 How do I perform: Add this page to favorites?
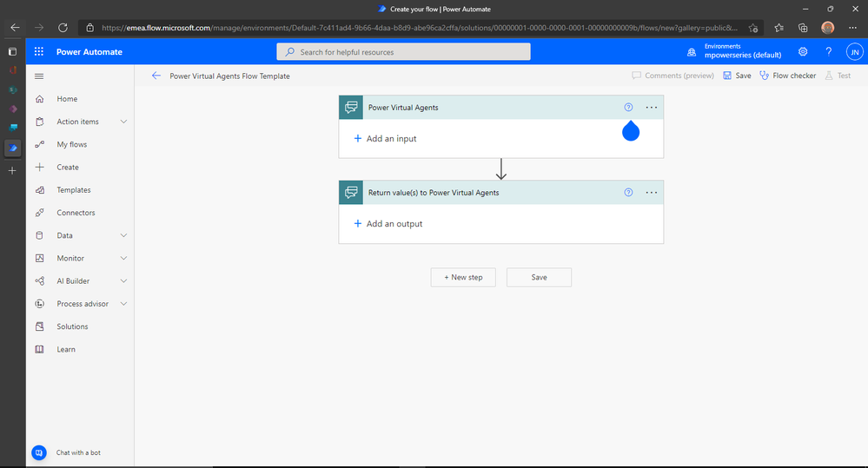[752, 28]
